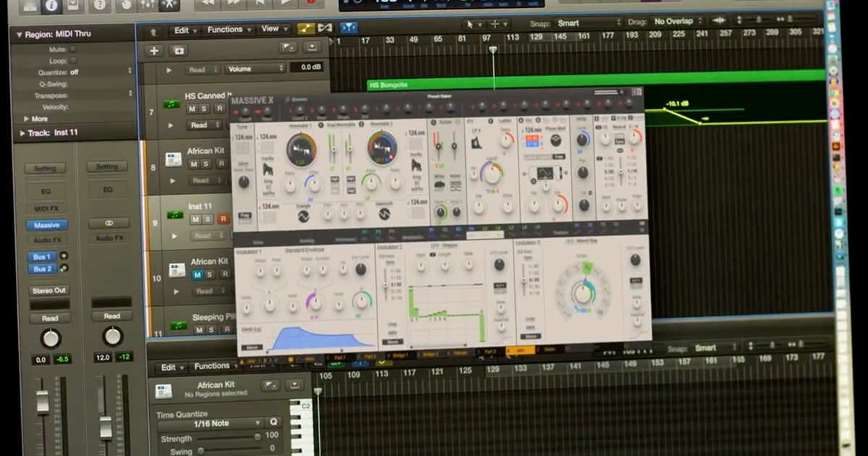
Task: Click the Massive instrument slot
Action: 46,225
